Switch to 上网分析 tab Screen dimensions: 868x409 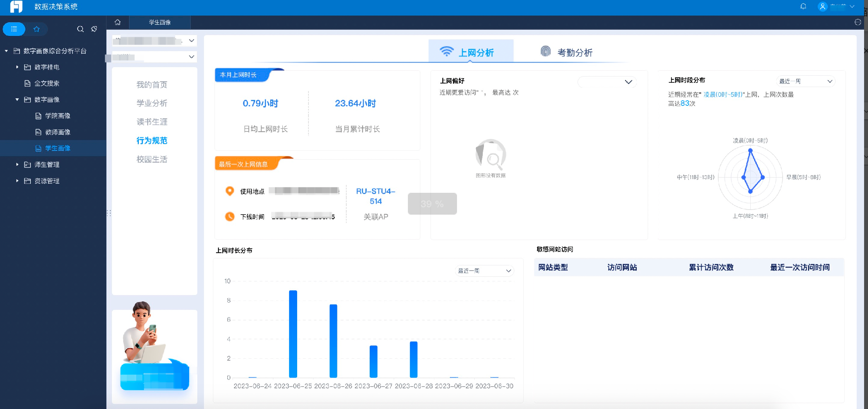pyautogui.click(x=471, y=51)
